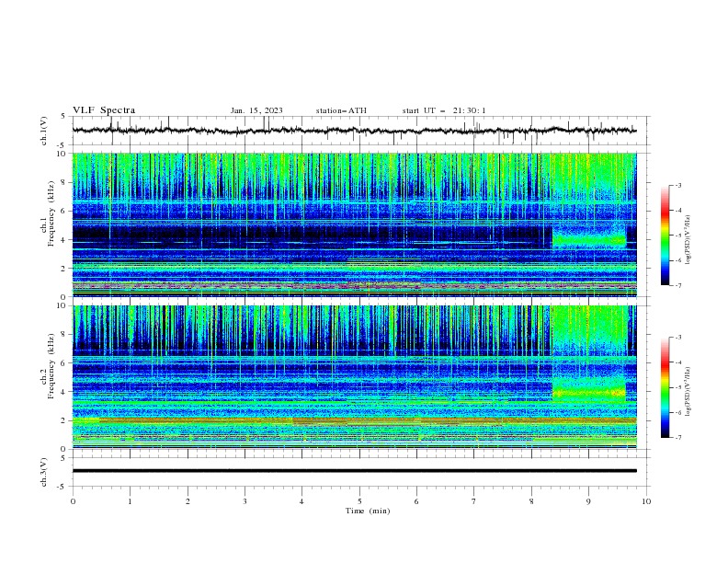This screenshot has height=563, width=728.
Task: Click the ch.1 color bar 'log(PSD)(V²/Hz)' label
Action: pyautogui.click(x=688, y=240)
